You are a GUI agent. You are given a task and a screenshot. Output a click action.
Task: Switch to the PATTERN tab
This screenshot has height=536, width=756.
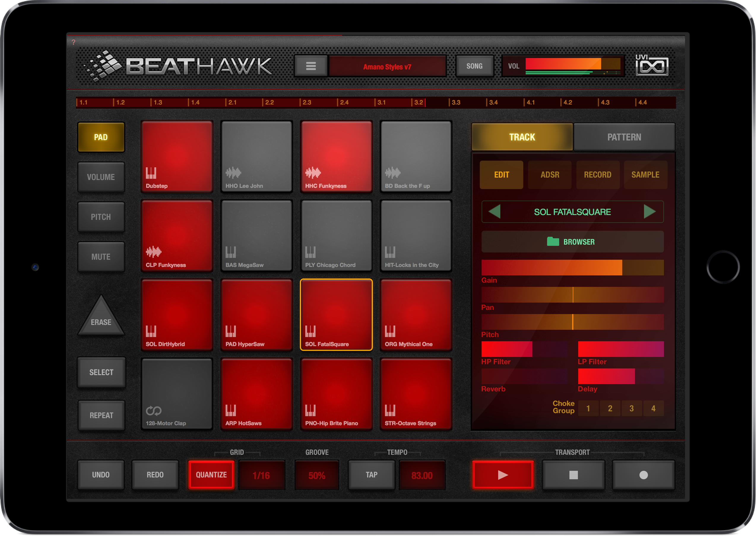(x=625, y=137)
